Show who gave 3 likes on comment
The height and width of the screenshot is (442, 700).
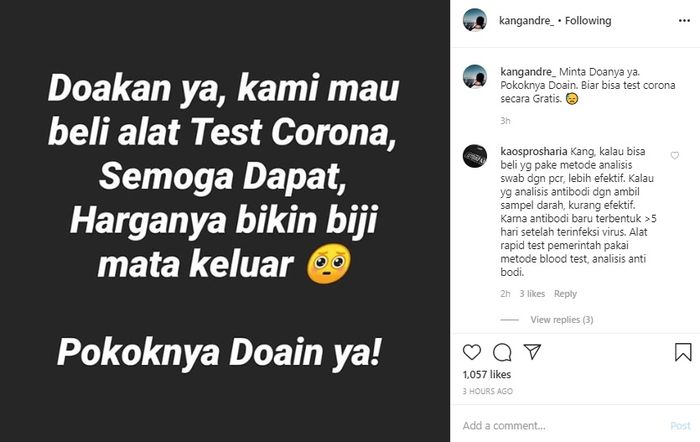(532, 294)
